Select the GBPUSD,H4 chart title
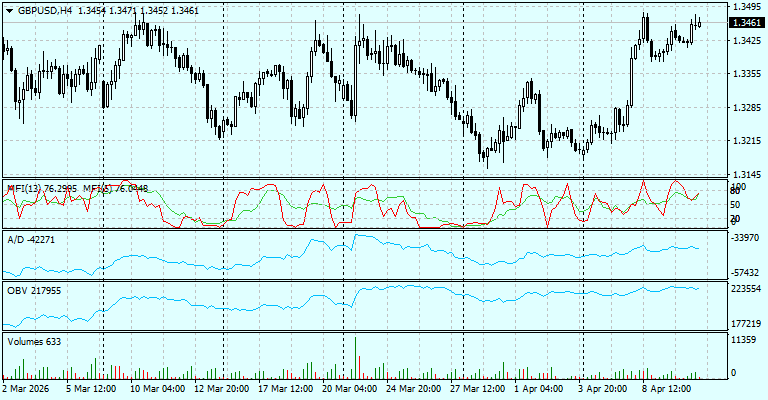The image size is (768, 400). tap(45, 11)
